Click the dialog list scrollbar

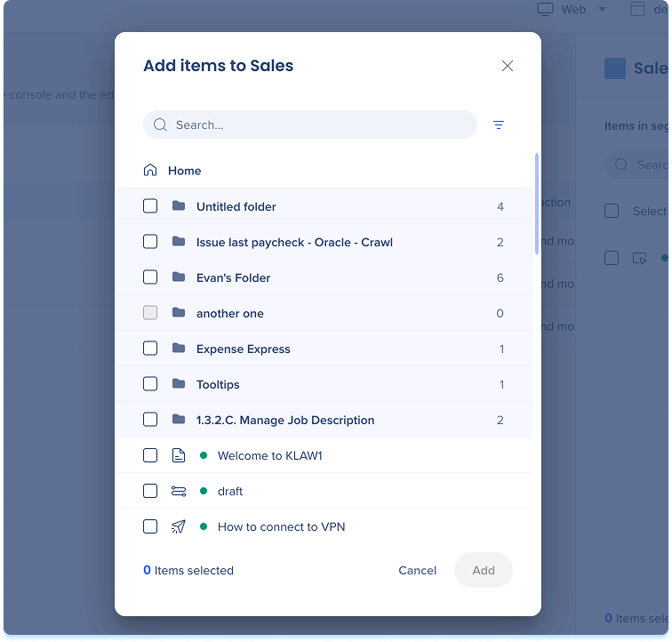[537, 204]
